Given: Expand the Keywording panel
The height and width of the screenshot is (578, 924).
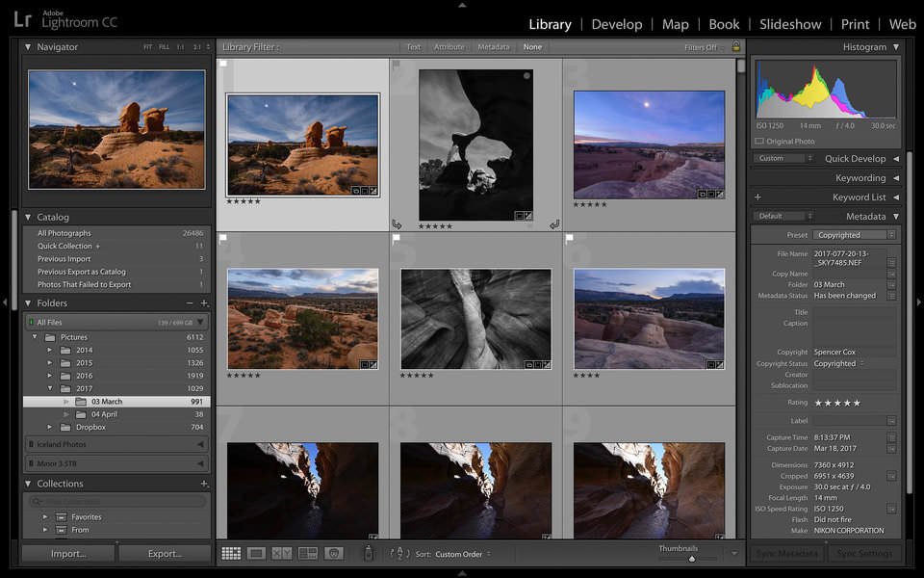Looking at the screenshot, I should click(x=896, y=178).
